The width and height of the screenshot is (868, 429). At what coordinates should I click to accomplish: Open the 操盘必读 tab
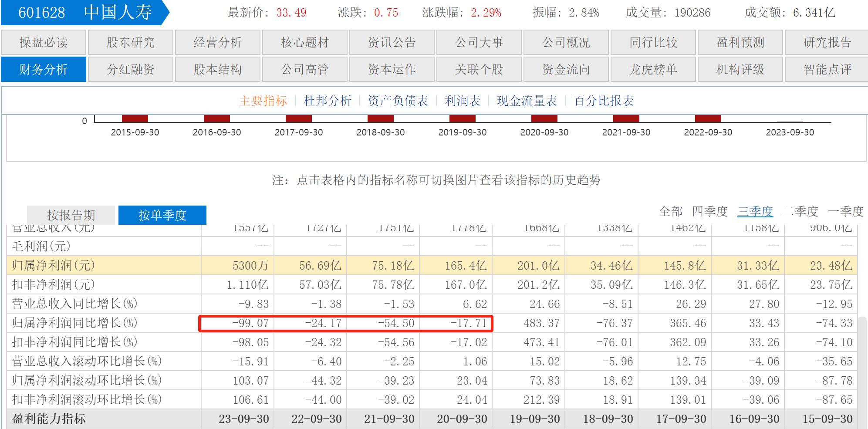[44, 43]
